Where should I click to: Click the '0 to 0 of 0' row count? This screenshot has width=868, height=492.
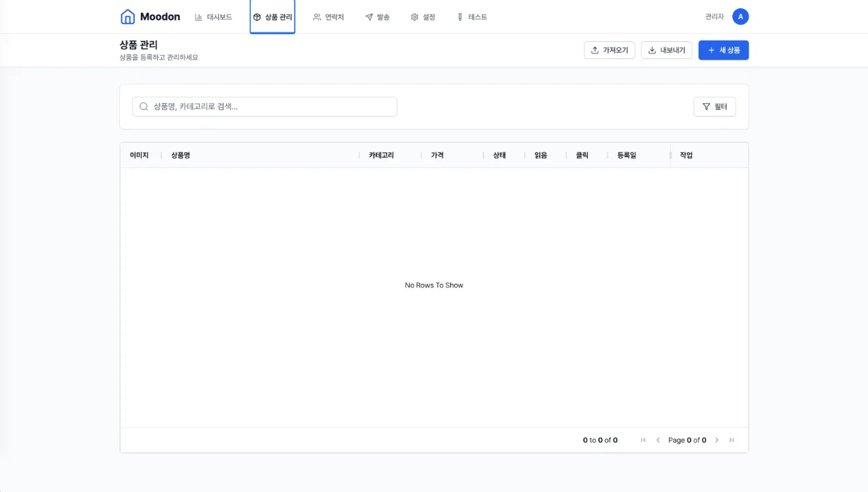(600, 440)
